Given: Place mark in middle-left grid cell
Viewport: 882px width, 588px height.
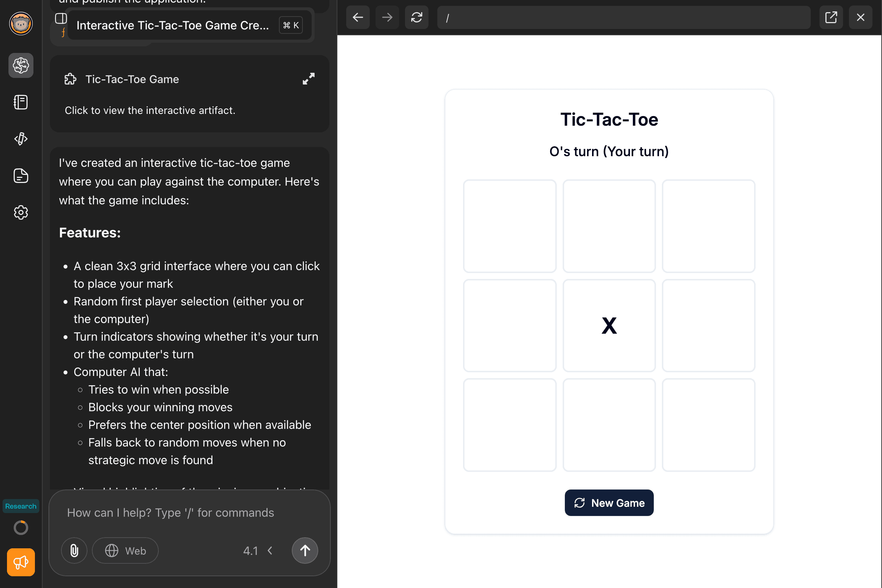Looking at the screenshot, I should 510,326.
